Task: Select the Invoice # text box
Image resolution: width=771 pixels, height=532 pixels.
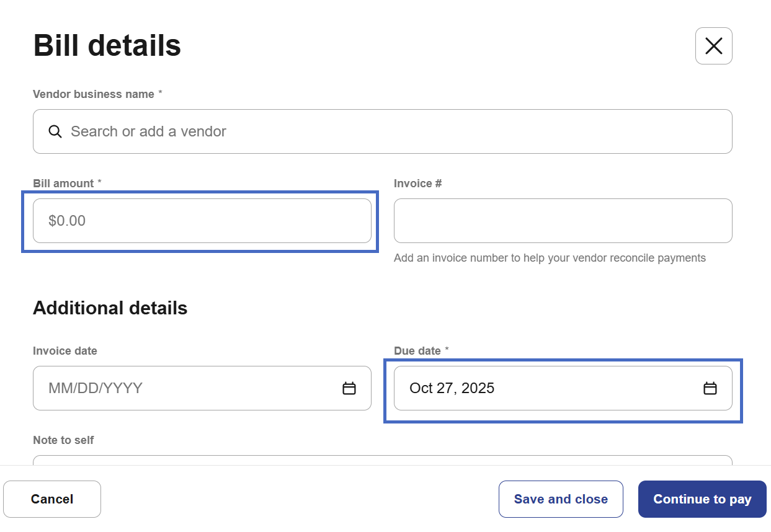Action: (x=563, y=221)
